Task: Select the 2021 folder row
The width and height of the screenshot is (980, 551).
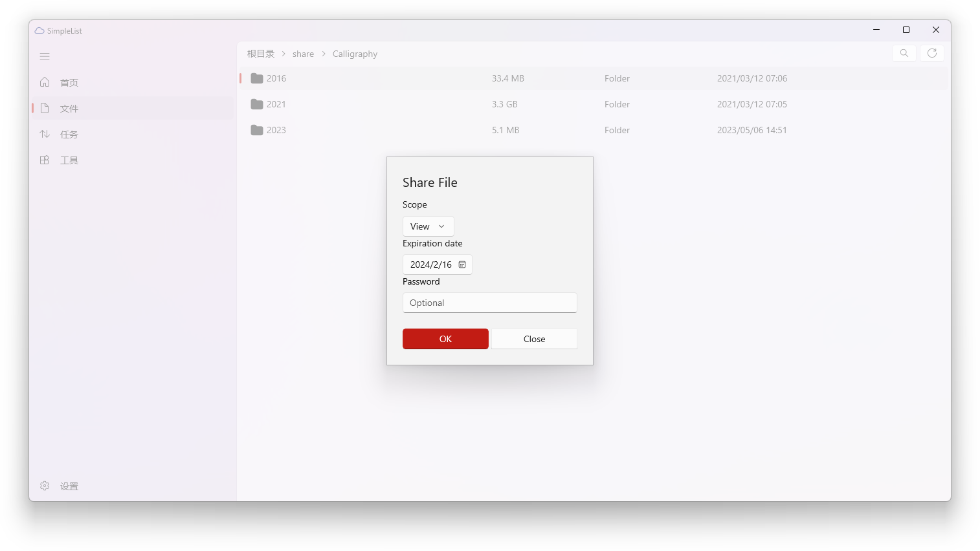Action: pos(594,104)
